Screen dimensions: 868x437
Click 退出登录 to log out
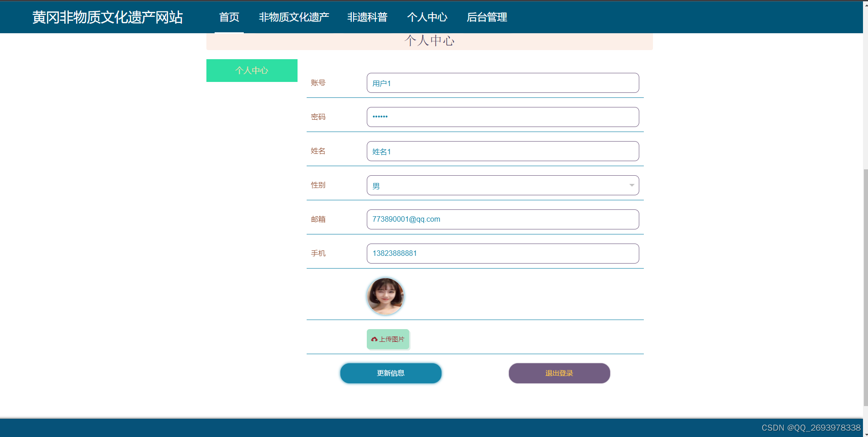(x=559, y=373)
